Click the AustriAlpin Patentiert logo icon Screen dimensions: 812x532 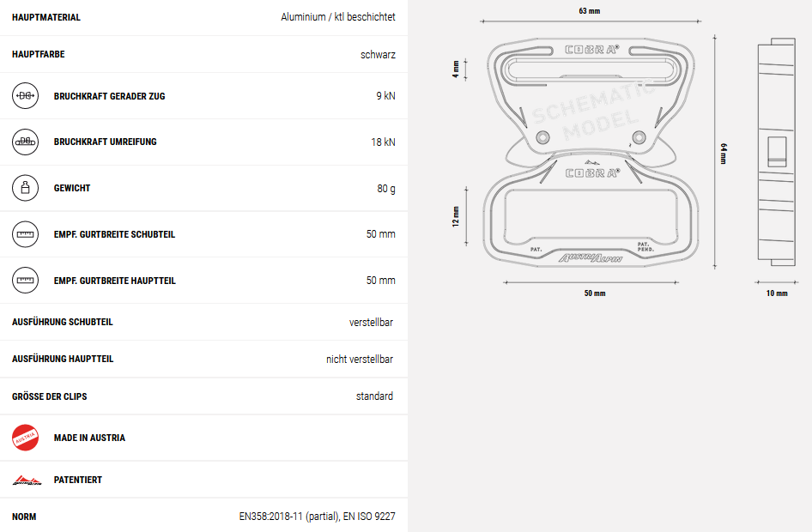tap(27, 481)
